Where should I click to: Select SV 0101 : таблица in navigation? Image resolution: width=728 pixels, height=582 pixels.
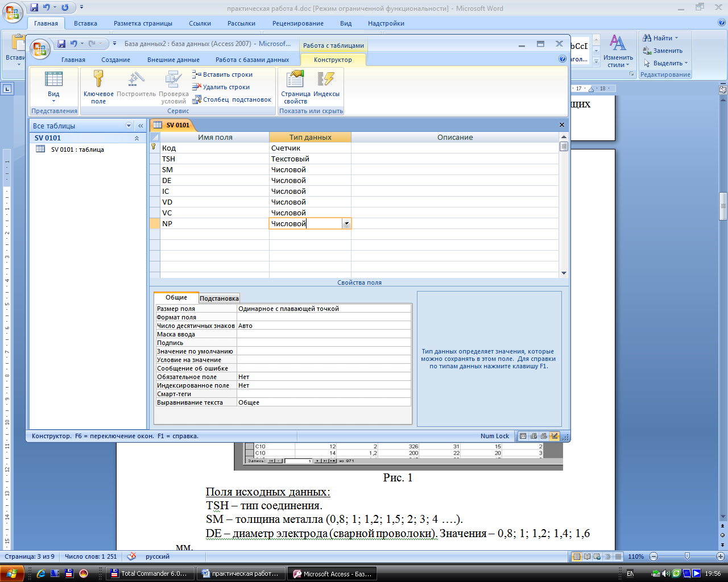(77, 149)
